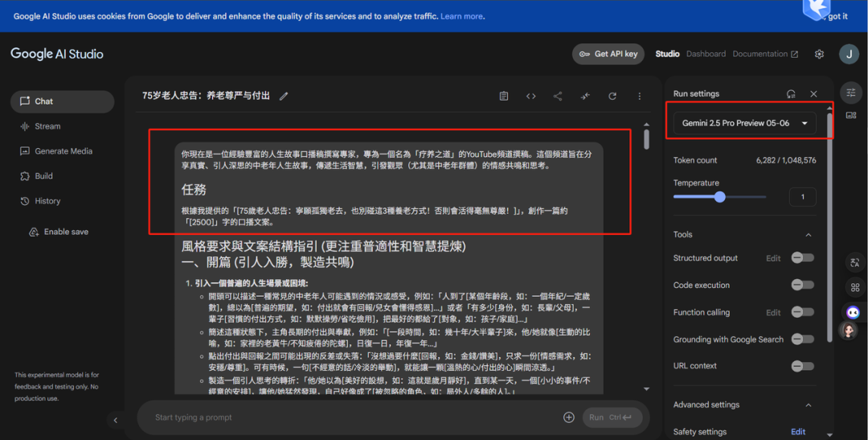Click the 任務 heading in prompt
The image size is (868, 440).
[x=194, y=190]
